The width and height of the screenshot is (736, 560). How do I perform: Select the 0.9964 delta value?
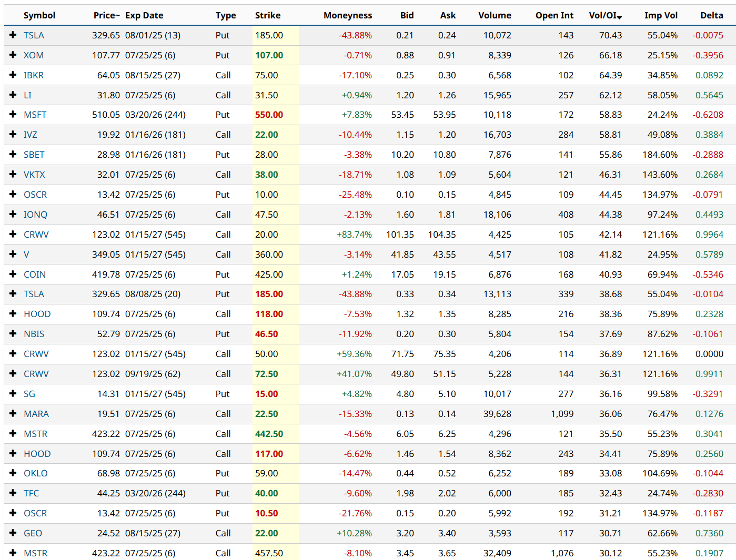(709, 235)
